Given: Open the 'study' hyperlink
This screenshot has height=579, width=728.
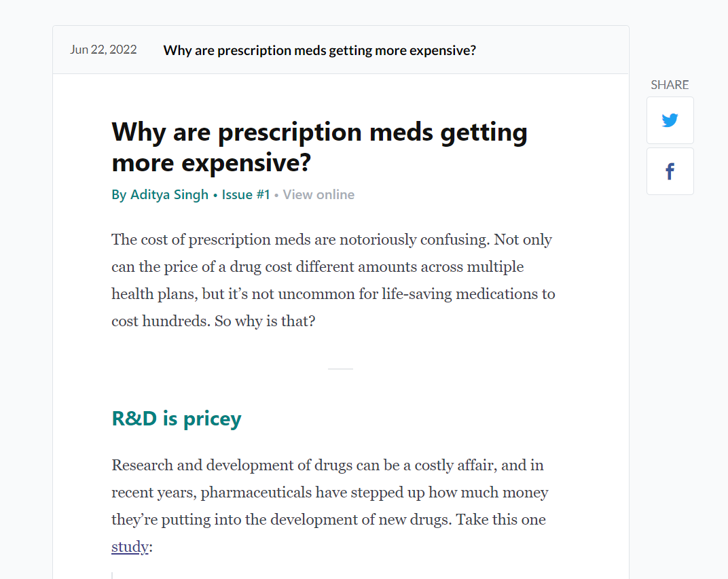Looking at the screenshot, I should coord(130,547).
